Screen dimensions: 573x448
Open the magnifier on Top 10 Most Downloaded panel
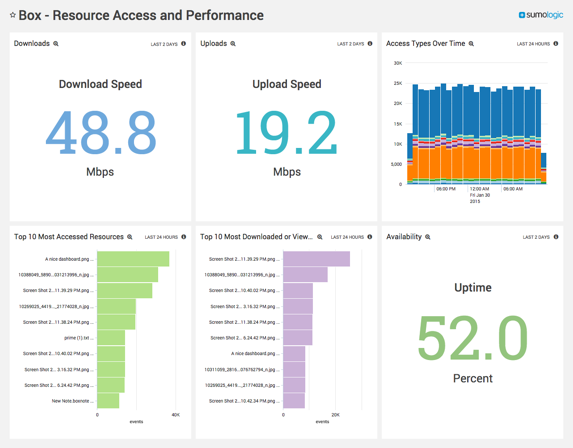[320, 237]
